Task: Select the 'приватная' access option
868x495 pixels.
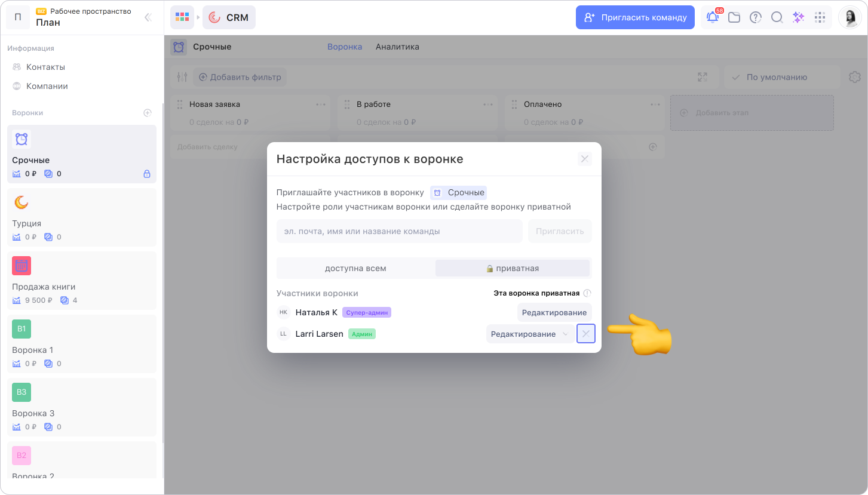Action: click(x=512, y=268)
